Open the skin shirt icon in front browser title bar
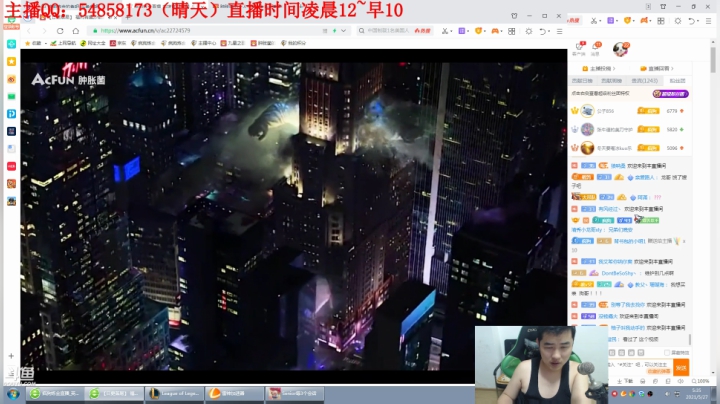The image size is (720, 404). click(514, 16)
